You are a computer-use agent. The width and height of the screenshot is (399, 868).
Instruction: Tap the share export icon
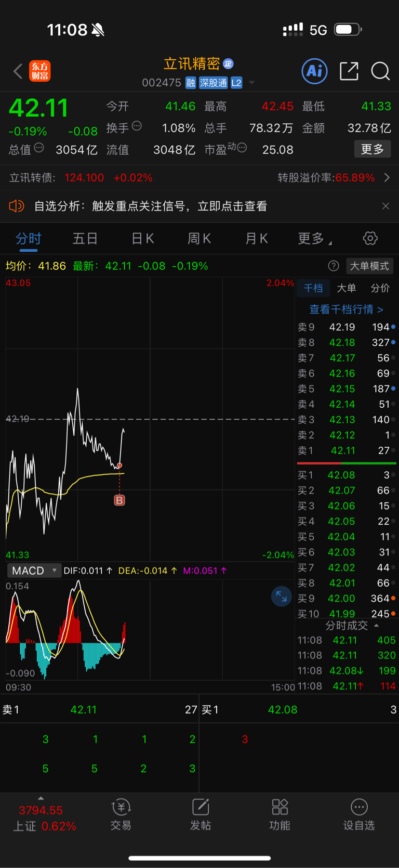click(349, 71)
